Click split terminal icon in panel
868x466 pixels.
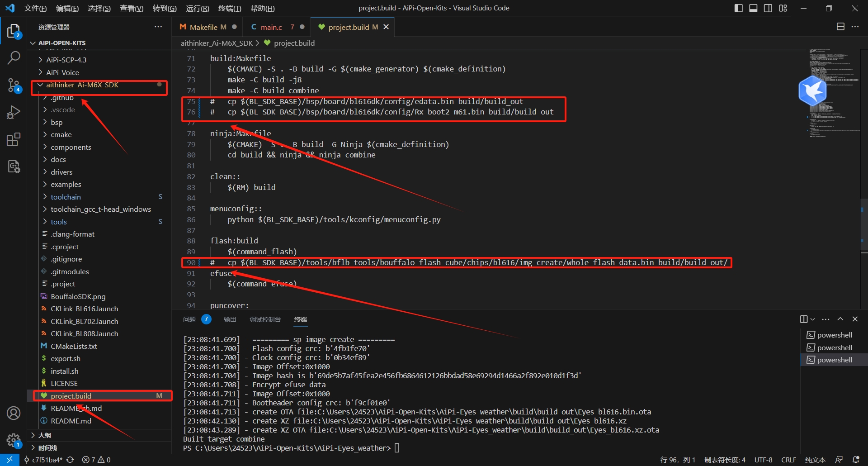pyautogui.click(x=803, y=319)
